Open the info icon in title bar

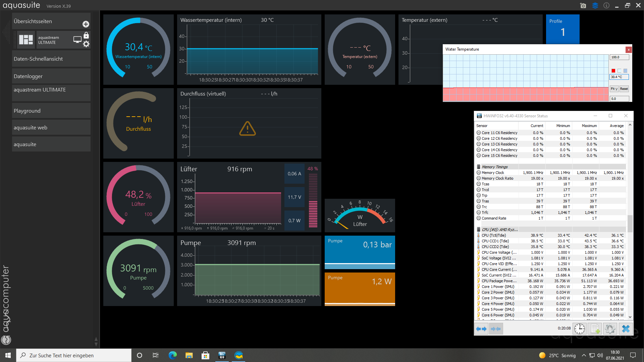click(606, 6)
